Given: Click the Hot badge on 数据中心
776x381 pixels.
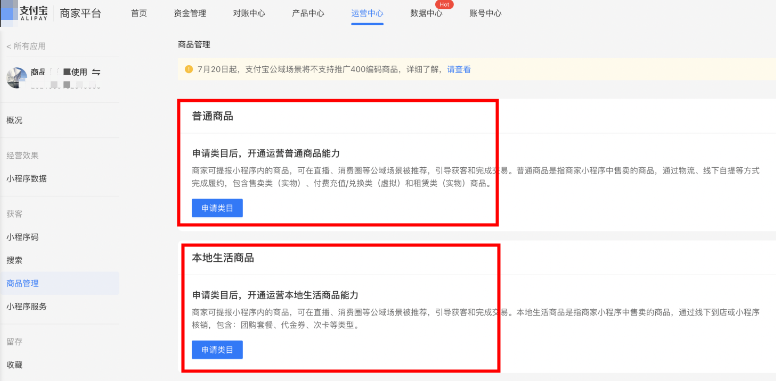Looking at the screenshot, I should (444, 4).
